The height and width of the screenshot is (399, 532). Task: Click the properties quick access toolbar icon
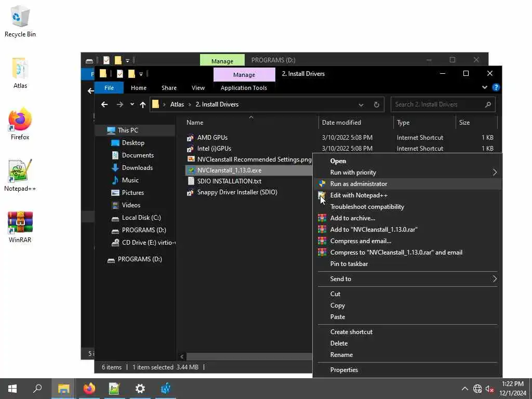click(x=120, y=74)
